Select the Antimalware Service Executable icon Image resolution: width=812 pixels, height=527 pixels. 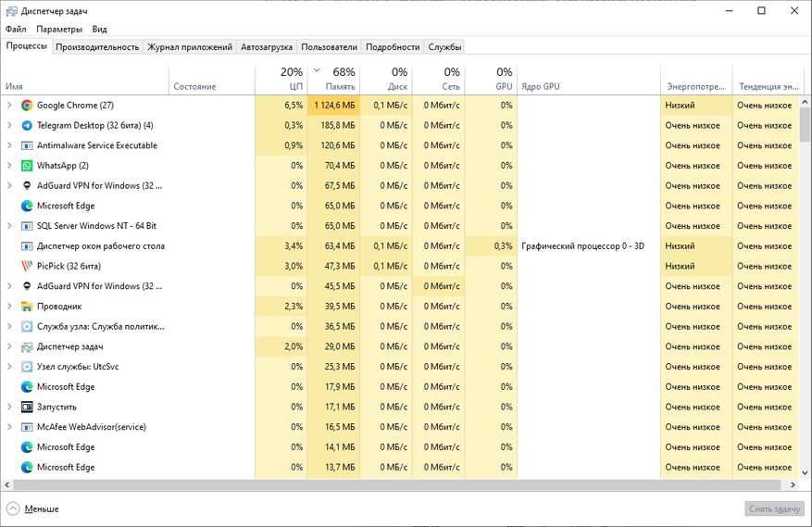click(27, 145)
